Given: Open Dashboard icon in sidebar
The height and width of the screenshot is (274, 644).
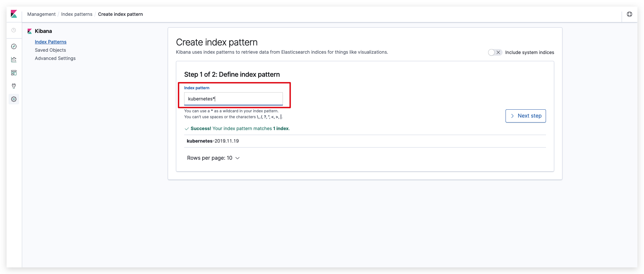Looking at the screenshot, I should tap(14, 73).
